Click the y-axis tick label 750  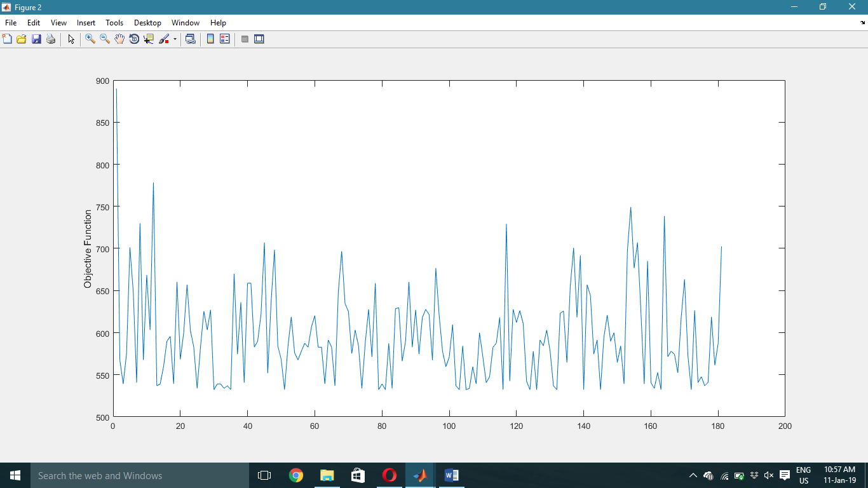click(102, 207)
